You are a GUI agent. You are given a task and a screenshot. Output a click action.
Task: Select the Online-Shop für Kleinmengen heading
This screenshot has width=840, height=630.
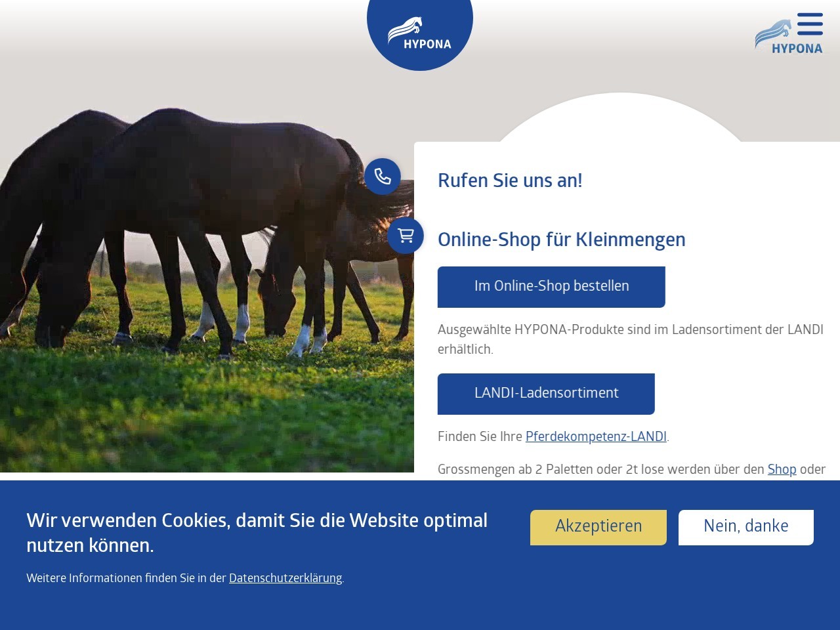pyautogui.click(x=562, y=240)
